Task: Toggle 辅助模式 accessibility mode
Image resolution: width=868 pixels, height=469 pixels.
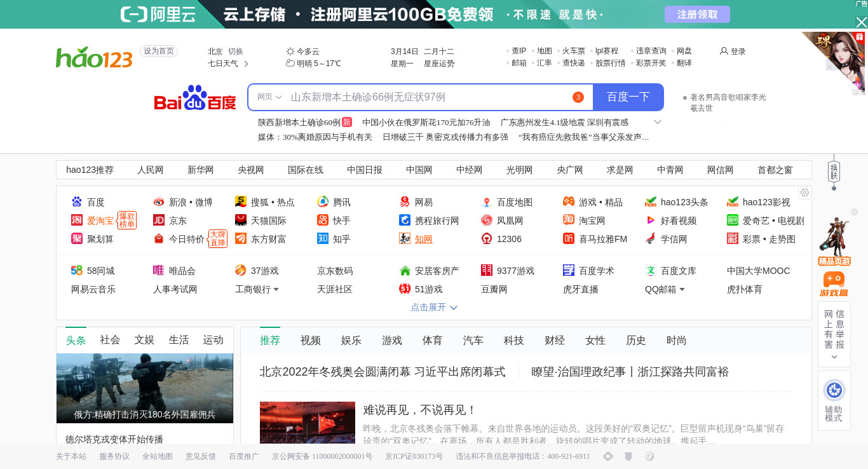Action: point(834,400)
